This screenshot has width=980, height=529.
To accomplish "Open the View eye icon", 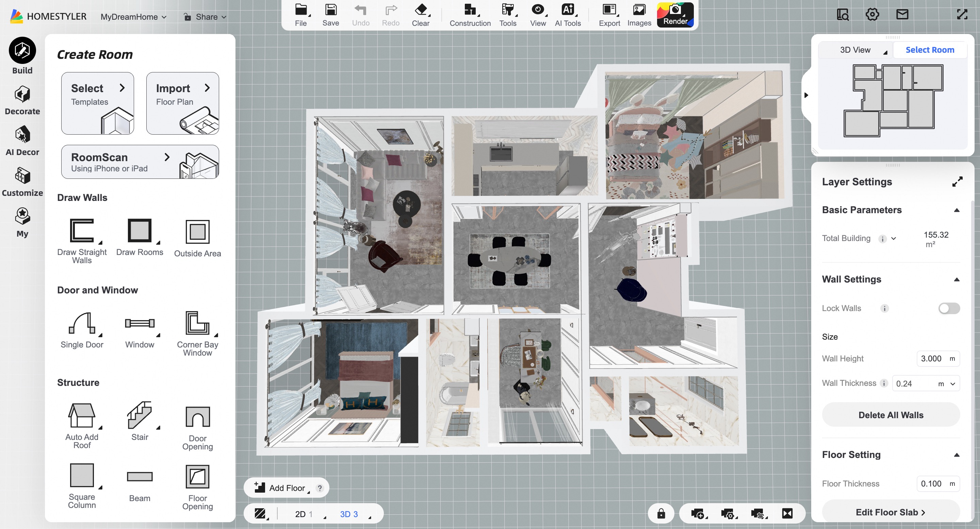I will point(538,10).
